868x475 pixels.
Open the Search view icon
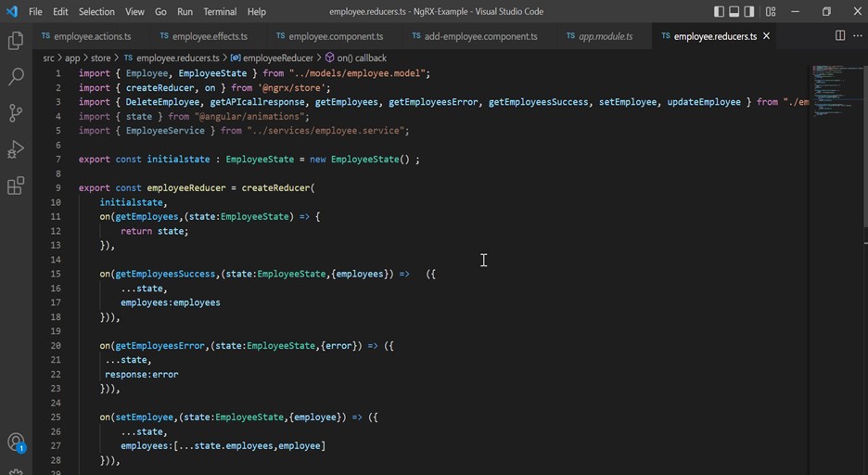(16, 77)
